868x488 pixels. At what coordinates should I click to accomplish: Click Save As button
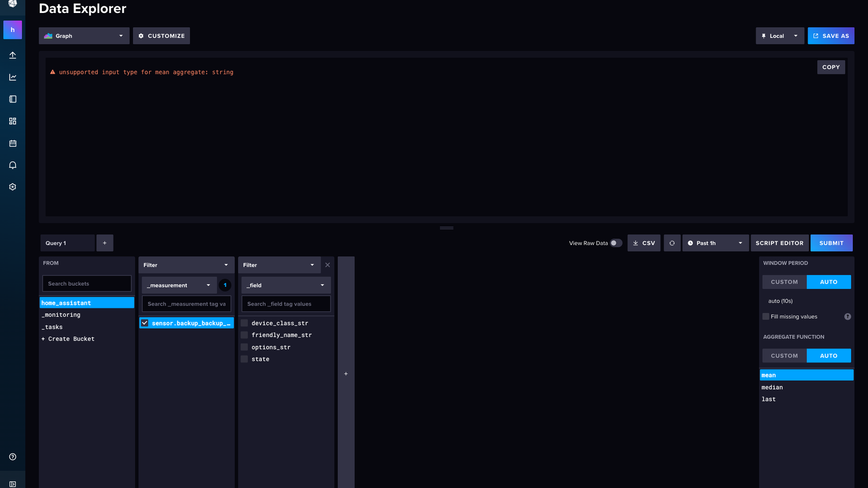[831, 36]
